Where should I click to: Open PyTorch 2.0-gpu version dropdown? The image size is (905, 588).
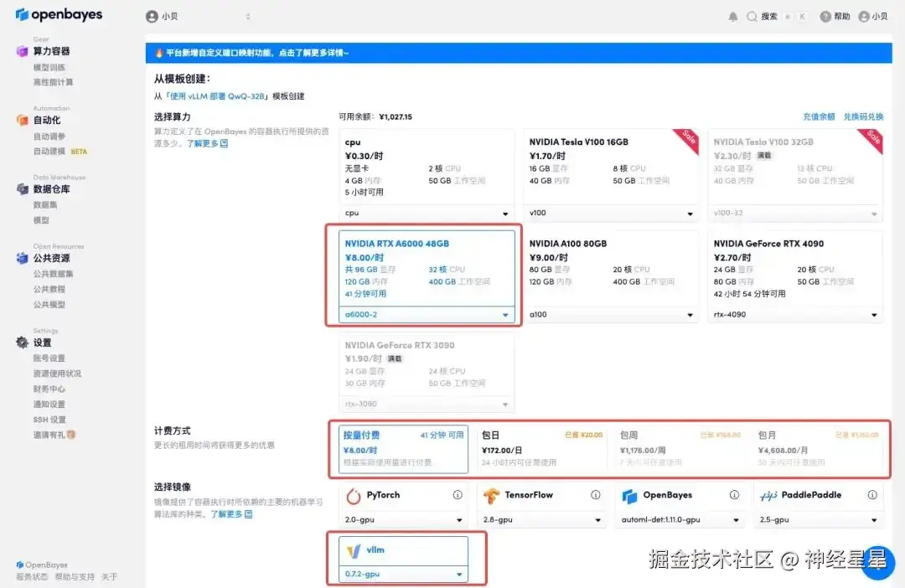pos(403,520)
